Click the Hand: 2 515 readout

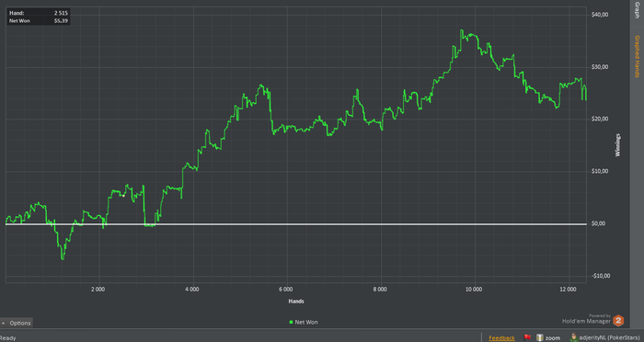point(39,13)
